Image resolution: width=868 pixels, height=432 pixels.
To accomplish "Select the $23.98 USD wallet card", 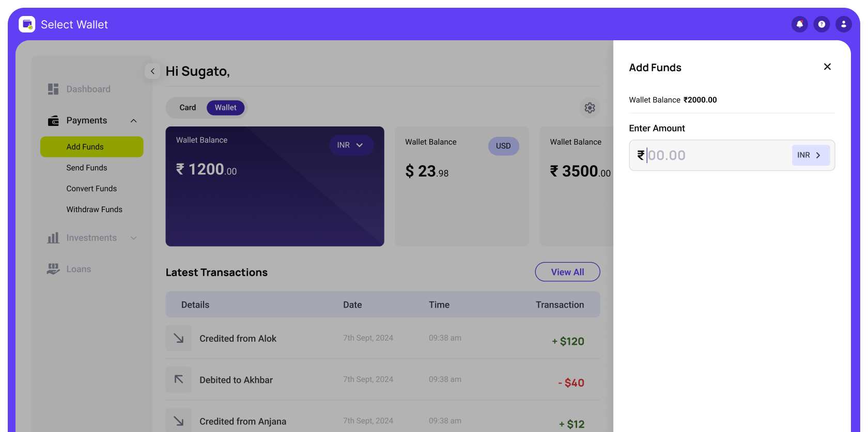I will coord(462,186).
